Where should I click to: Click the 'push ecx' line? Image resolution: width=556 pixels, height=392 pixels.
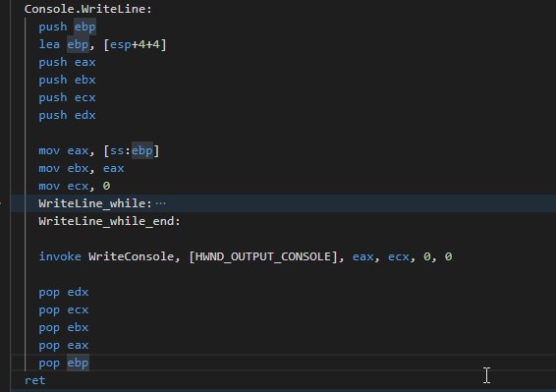tap(67, 98)
